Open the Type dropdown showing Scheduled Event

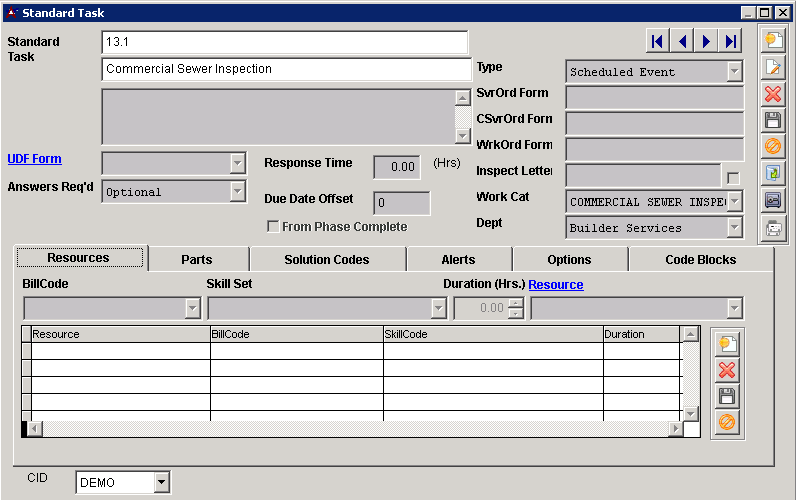pyautogui.click(x=735, y=72)
